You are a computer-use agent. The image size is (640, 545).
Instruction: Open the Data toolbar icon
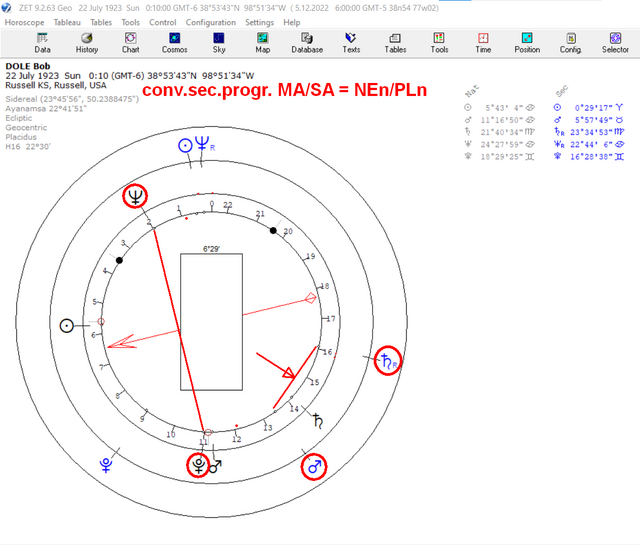pos(42,43)
